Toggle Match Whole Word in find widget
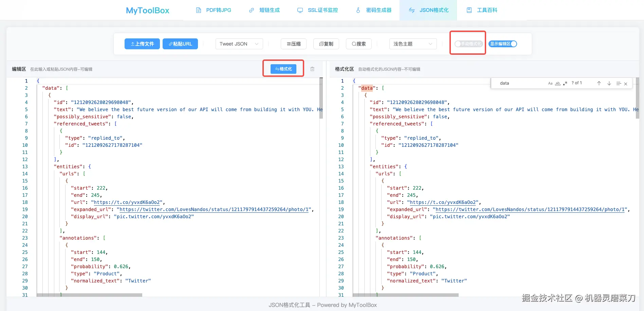The width and height of the screenshot is (644, 311). (558, 83)
